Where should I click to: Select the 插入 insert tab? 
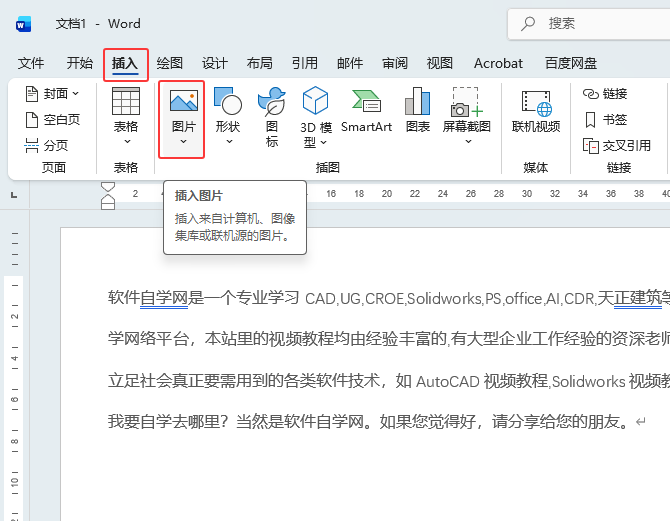pyautogui.click(x=125, y=63)
